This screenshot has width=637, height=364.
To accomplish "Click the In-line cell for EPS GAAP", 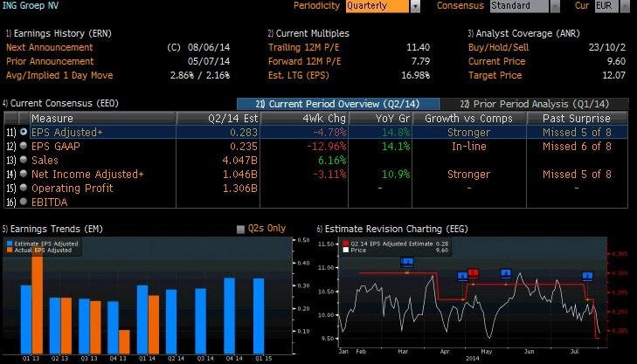I will (x=469, y=146).
